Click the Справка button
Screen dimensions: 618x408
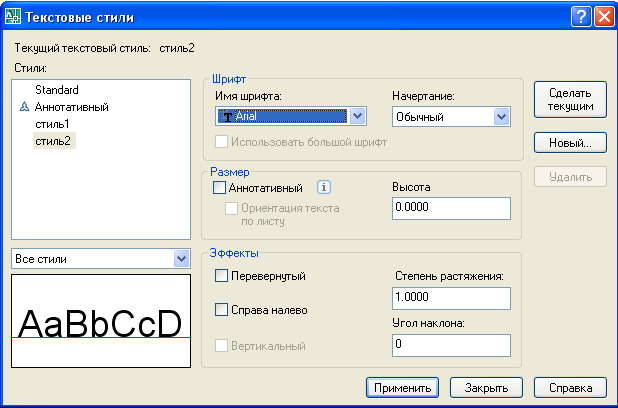(570, 388)
